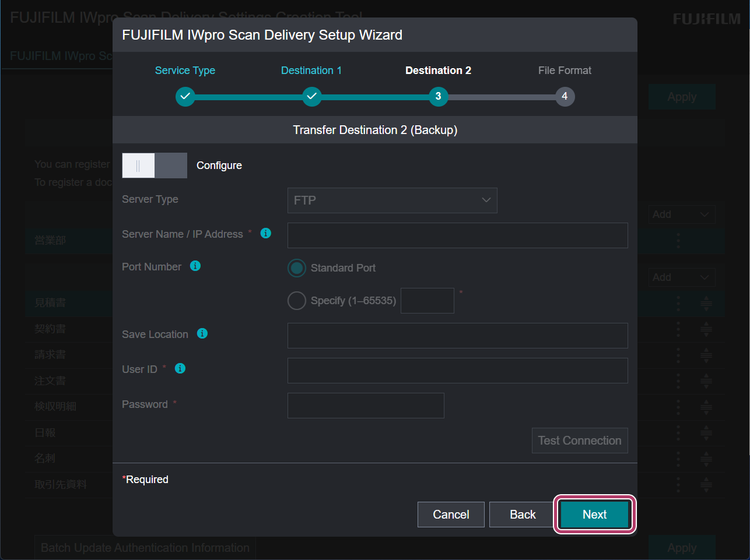Click the FUJIFILM logo in the header

707,19
